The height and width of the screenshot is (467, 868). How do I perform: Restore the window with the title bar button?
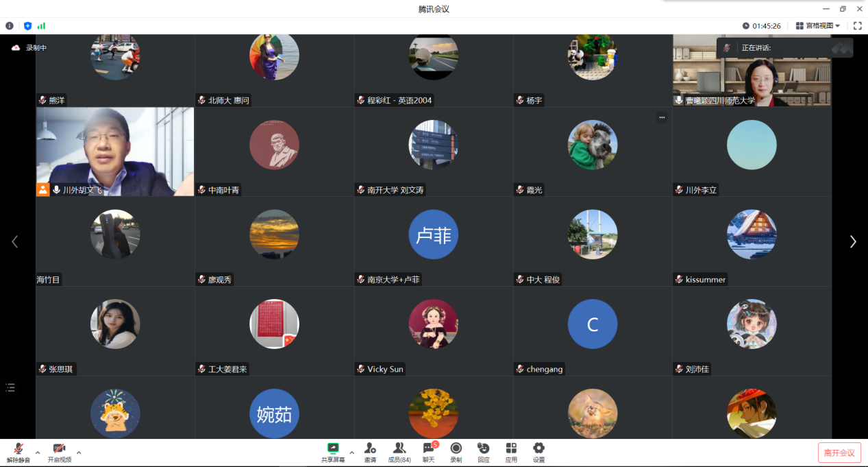(x=843, y=9)
